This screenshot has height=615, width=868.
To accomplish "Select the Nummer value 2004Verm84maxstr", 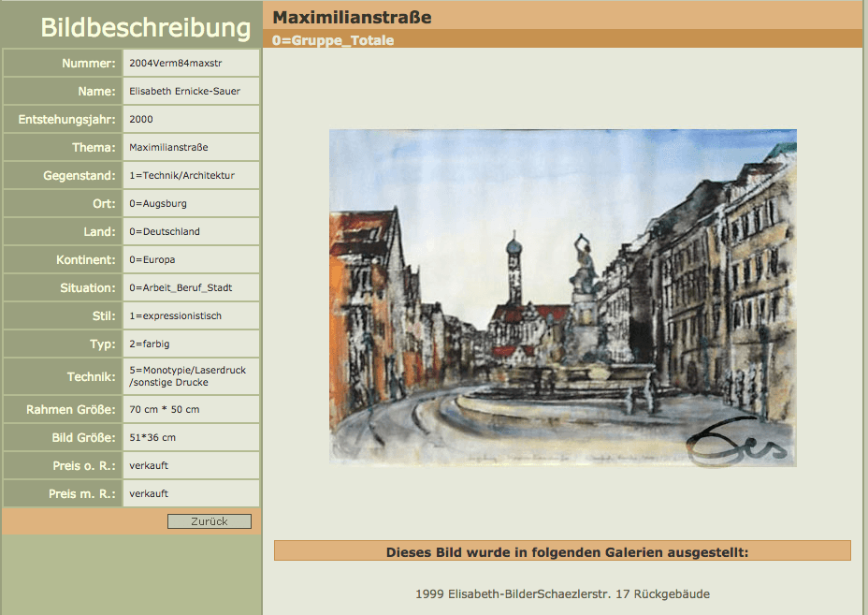I will point(176,63).
